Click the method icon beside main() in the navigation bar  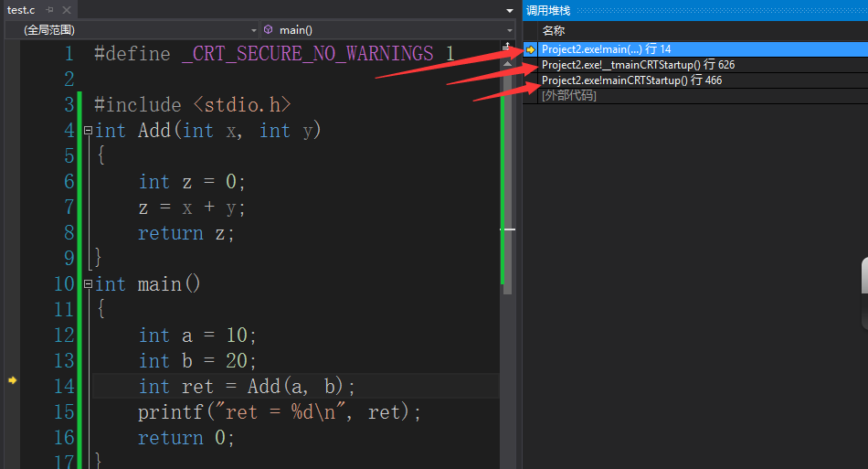tap(268, 30)
